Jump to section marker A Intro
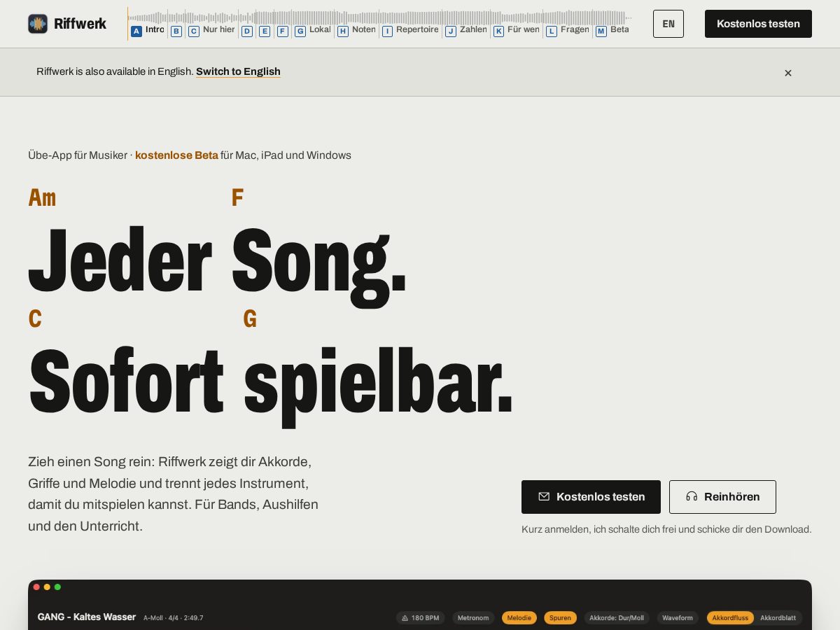840x630 pixels. click(x=148, y=30)
